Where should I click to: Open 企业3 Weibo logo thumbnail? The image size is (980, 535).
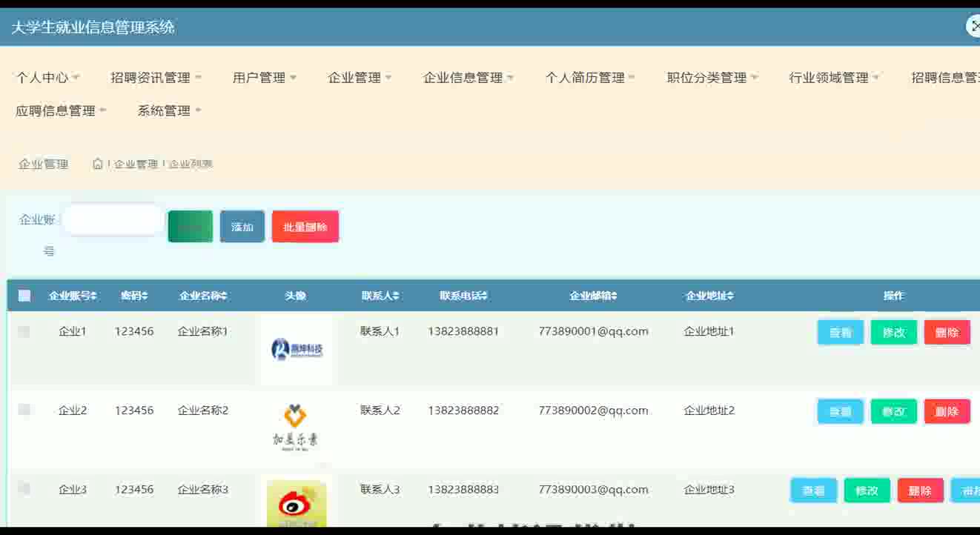(297, 503)
